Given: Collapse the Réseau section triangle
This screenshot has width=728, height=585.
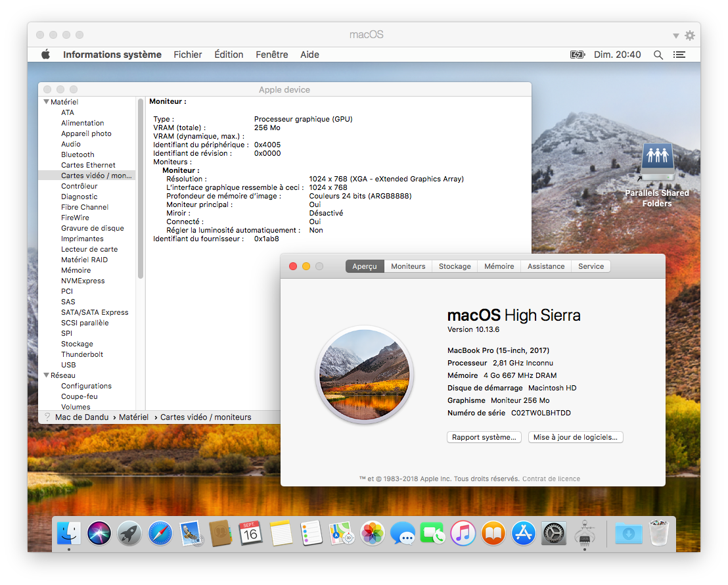Looking at the screenshot, I should [x=47, y=375].
